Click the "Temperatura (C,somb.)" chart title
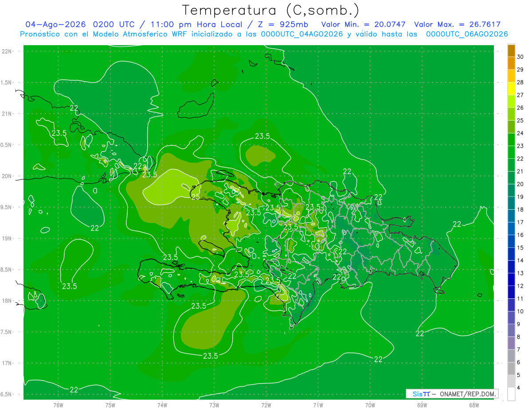 click(271, 10)
